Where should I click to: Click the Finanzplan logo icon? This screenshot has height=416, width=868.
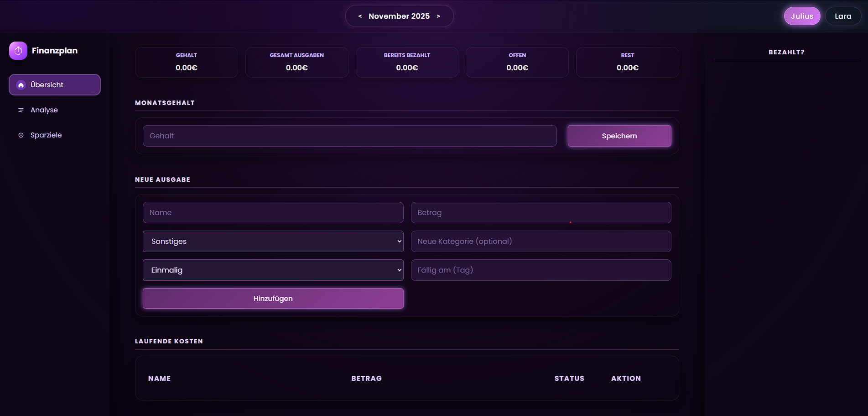[x=18, y=51]
